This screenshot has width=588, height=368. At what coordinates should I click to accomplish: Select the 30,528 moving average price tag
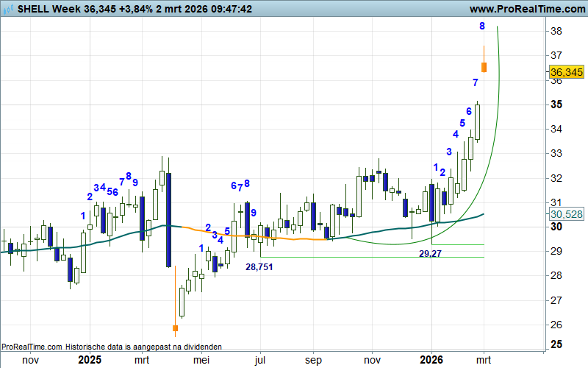566,214
